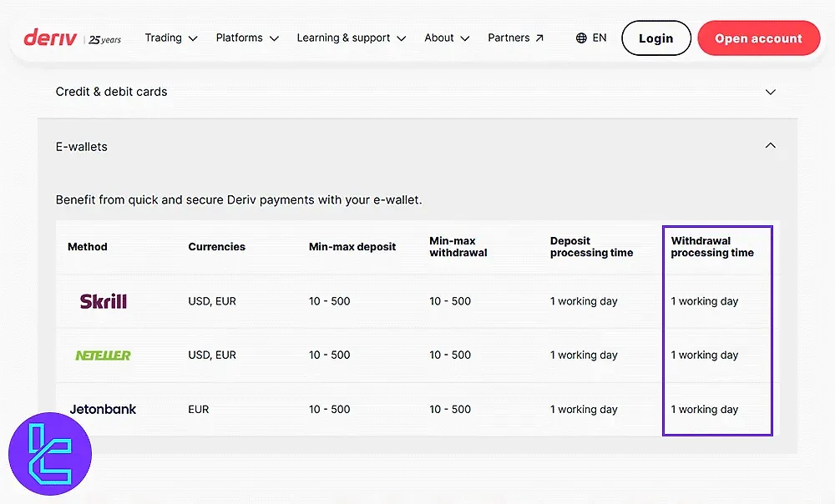The width and height of the screenshot is (835, 504).
Task: Click Skrill's min-max deposit value
Action: [x=330, y=301]
